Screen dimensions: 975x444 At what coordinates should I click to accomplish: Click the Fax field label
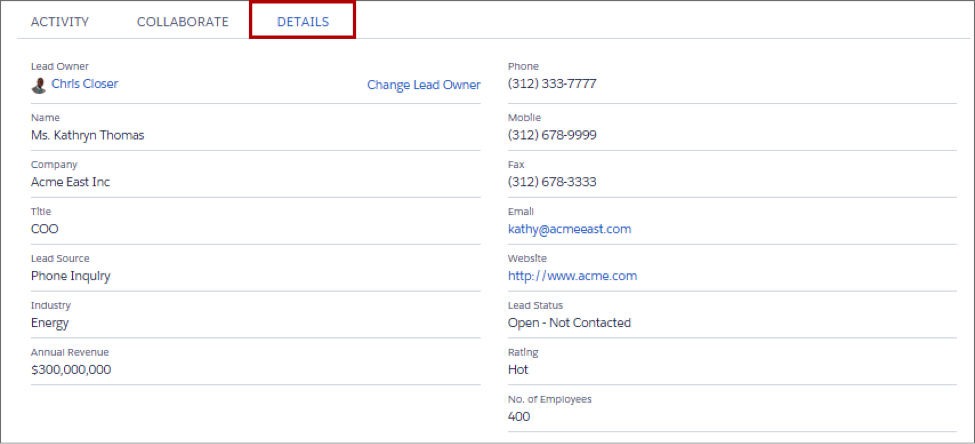click(x=516, y=165)
